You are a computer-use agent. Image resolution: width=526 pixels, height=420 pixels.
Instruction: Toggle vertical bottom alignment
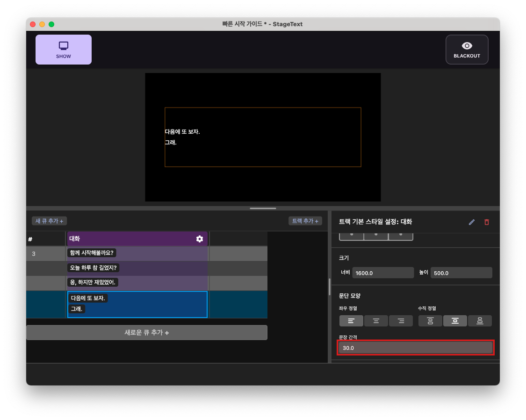(x=480, y=321)
